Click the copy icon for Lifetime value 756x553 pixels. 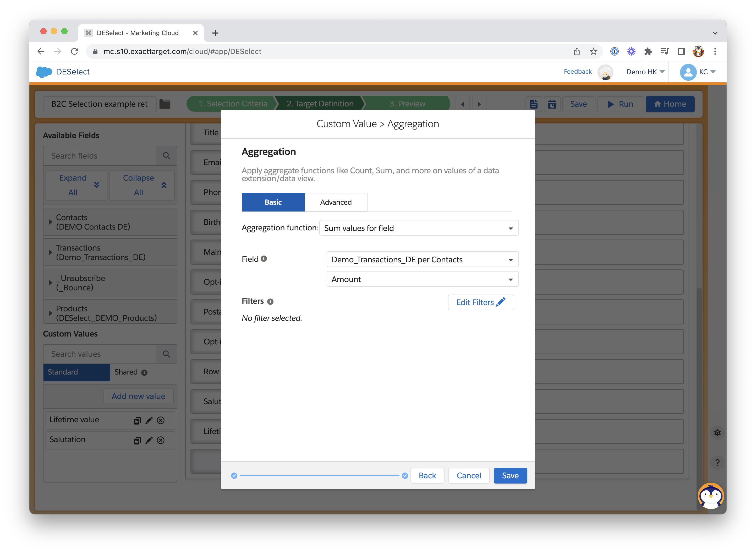[137, 420]
